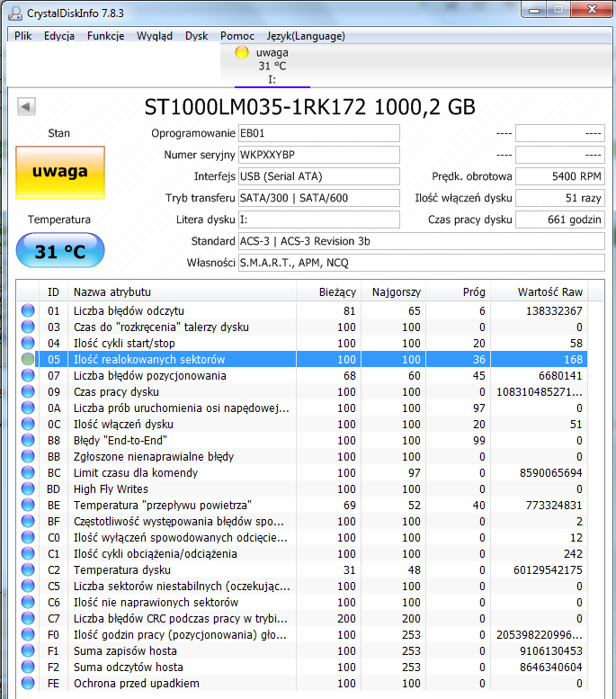Open the Funkcje menu
The width and height of the screenshot is (616, 699).
point(105,36)
